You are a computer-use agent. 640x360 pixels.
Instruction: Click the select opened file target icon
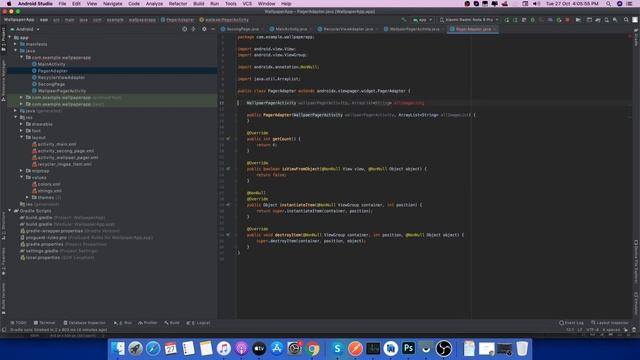(x=185, y=29)
